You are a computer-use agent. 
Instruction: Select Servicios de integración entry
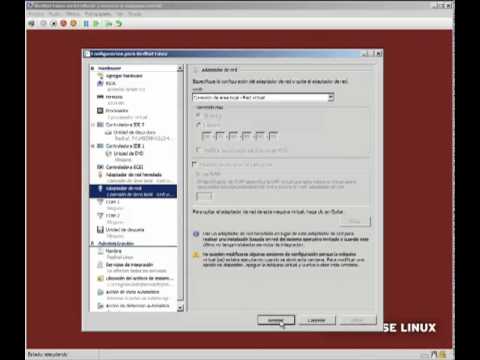[x=129, y=265]
